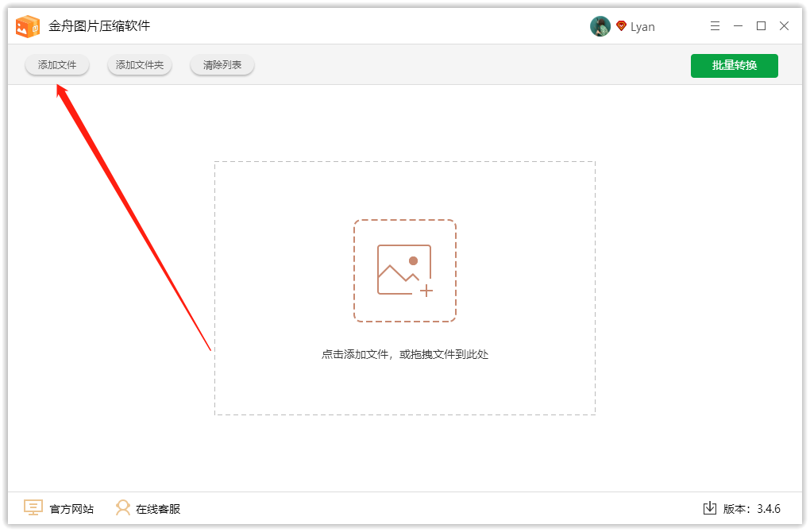Click the user avatar picture

[600, 25]
